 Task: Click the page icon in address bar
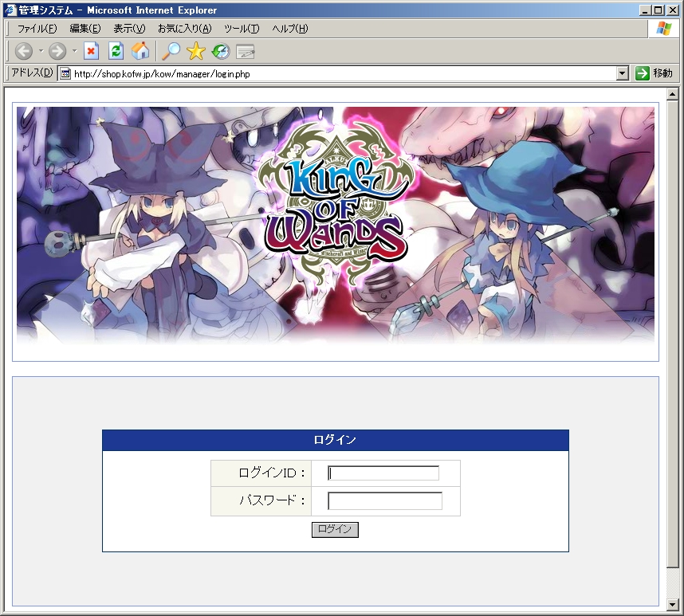coord(65,73)
